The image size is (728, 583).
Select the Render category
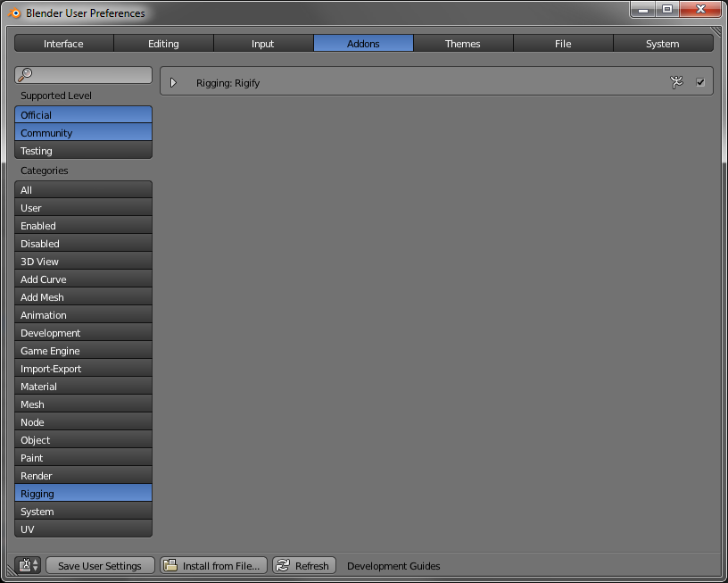(84, 476)
